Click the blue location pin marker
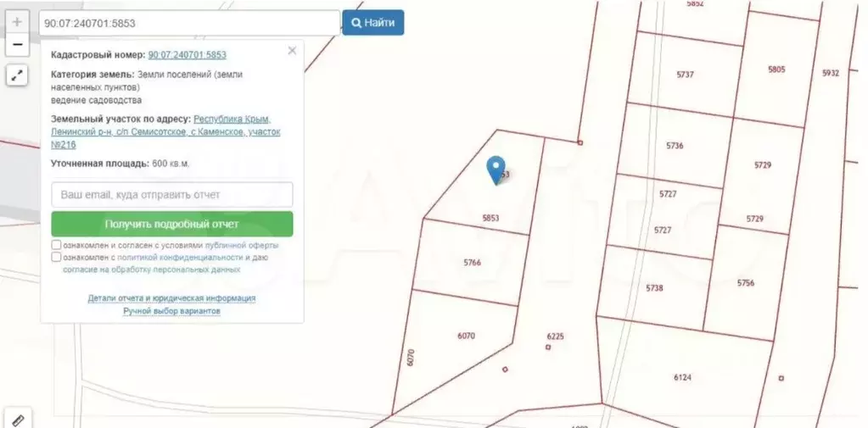The image size is (868, 428). (x=496, y=170)
